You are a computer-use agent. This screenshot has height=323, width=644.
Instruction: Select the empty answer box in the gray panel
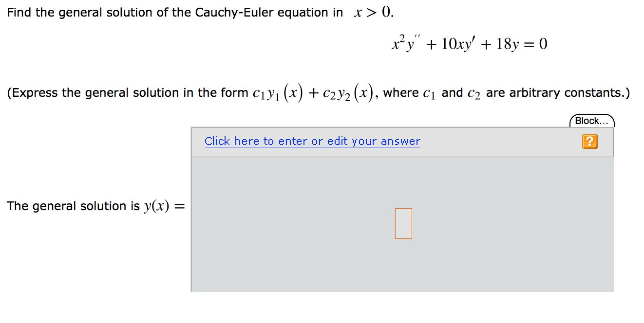pos(403,223)
